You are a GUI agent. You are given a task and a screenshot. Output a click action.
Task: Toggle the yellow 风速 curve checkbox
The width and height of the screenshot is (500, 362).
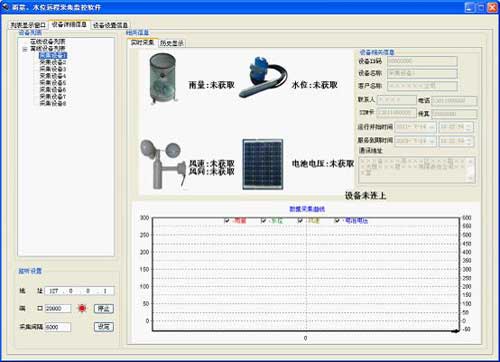pos(300,220)
